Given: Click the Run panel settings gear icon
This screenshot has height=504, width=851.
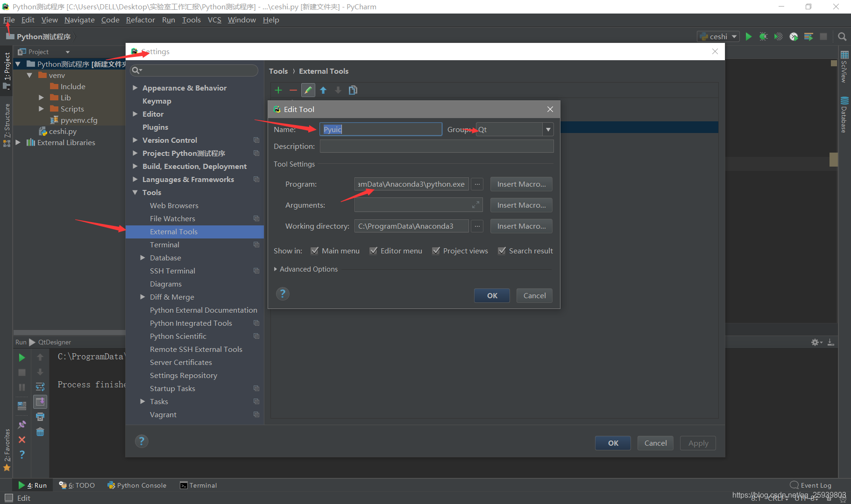Looking at the screenshot, I should coord(816,342).
